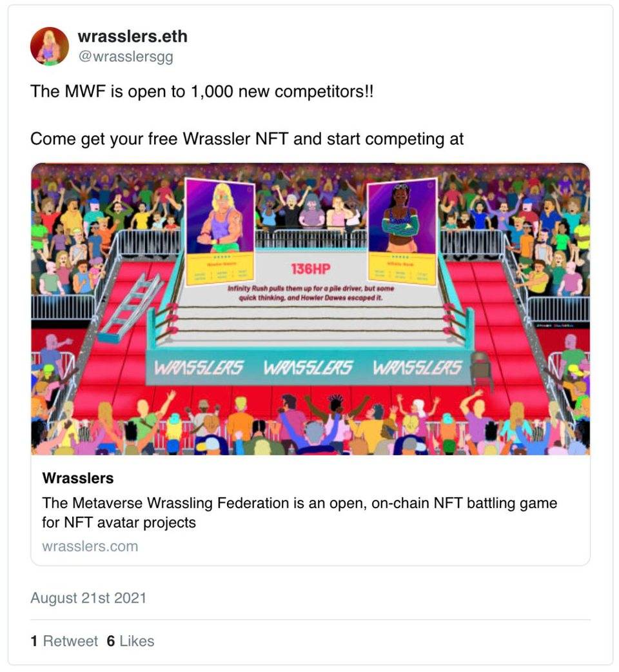Open the wrasslers.eth display name
Viewport: 619px width, 672px height.
click(x=132, y=36)
